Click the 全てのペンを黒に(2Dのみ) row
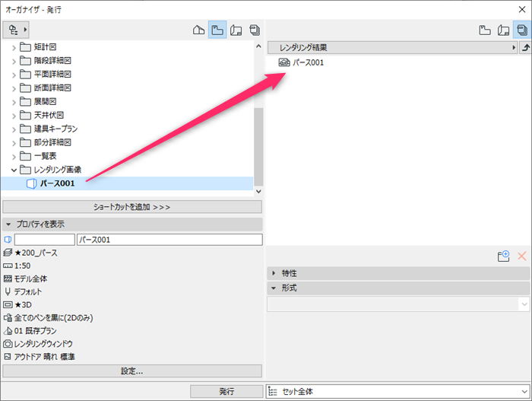Viewport: 532px width, 401px height. click(x=48, y=318)
